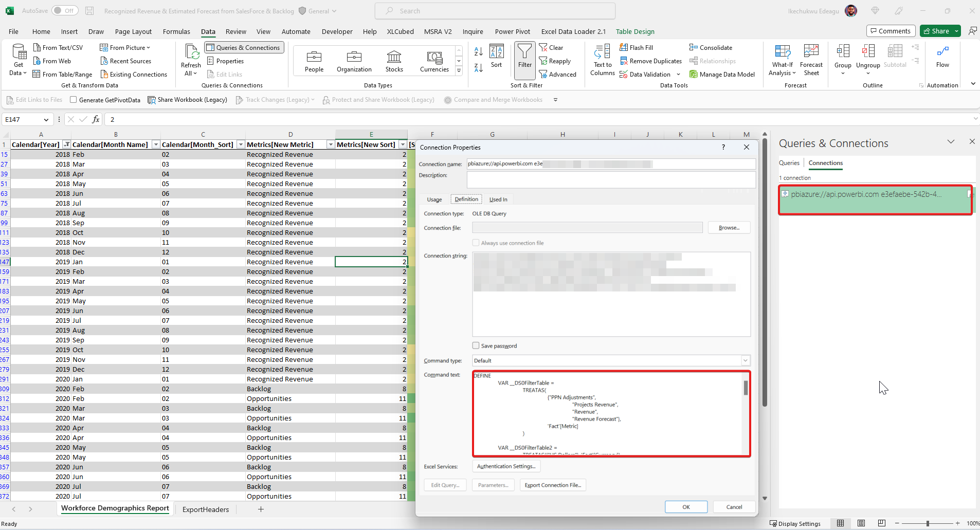
Task: Switch to the Used In tab
Action: (x=498, y=199)
